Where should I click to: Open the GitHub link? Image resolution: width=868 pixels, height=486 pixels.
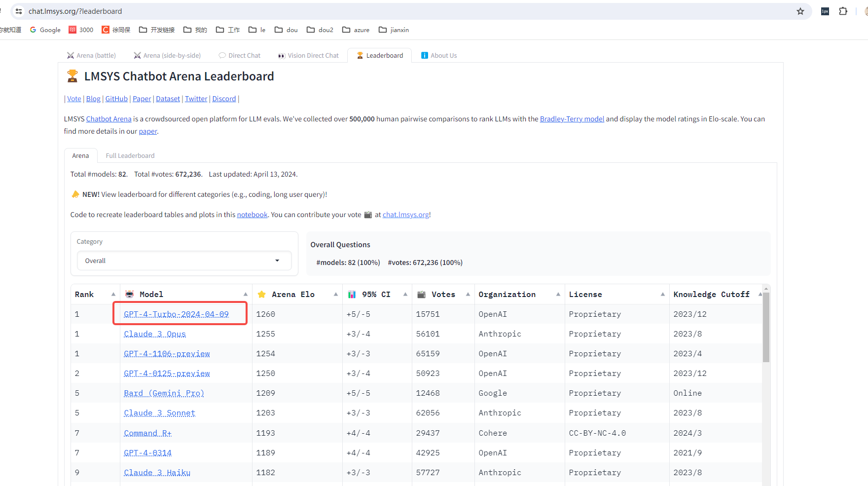pos(116,99)
